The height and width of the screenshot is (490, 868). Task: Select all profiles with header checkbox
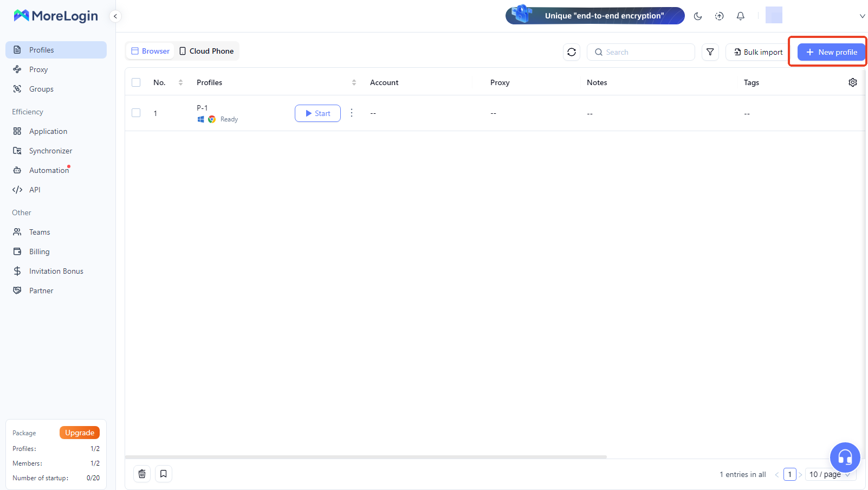(x=136, y=82)
